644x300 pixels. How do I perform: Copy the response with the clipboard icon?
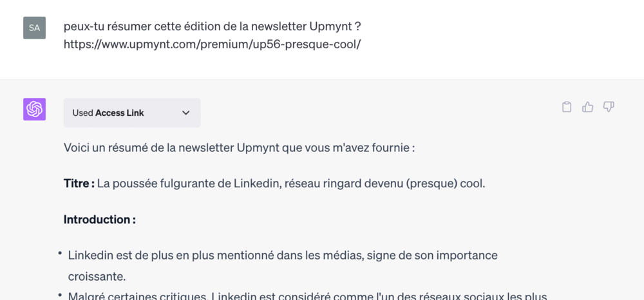point(567,107)
